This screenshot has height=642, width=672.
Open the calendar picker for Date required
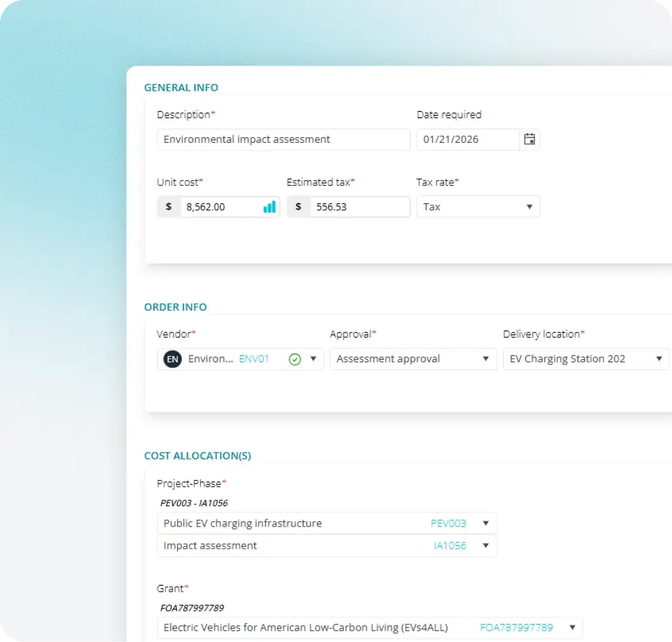[x=529, y=139]
